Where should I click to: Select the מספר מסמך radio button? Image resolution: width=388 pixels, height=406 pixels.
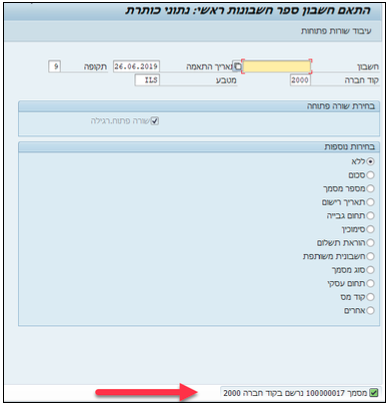[x=370, y=189]
